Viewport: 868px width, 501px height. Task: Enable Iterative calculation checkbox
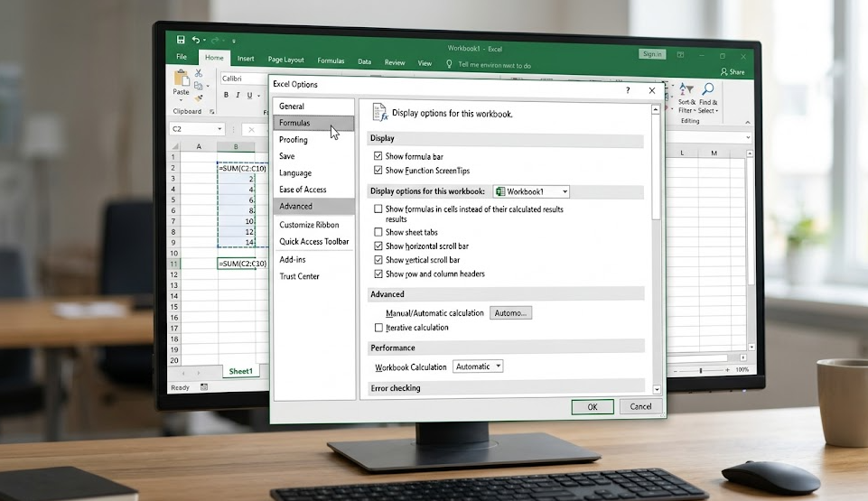(378, 328)
